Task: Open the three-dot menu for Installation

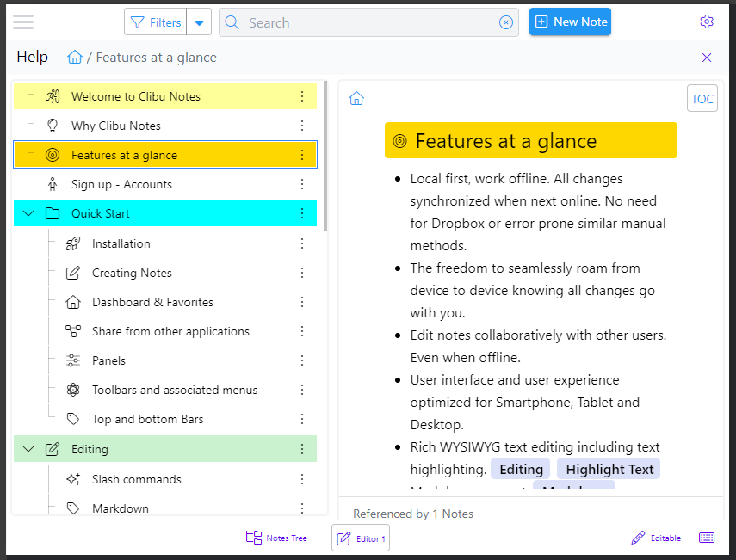Action: coord(302,243)
